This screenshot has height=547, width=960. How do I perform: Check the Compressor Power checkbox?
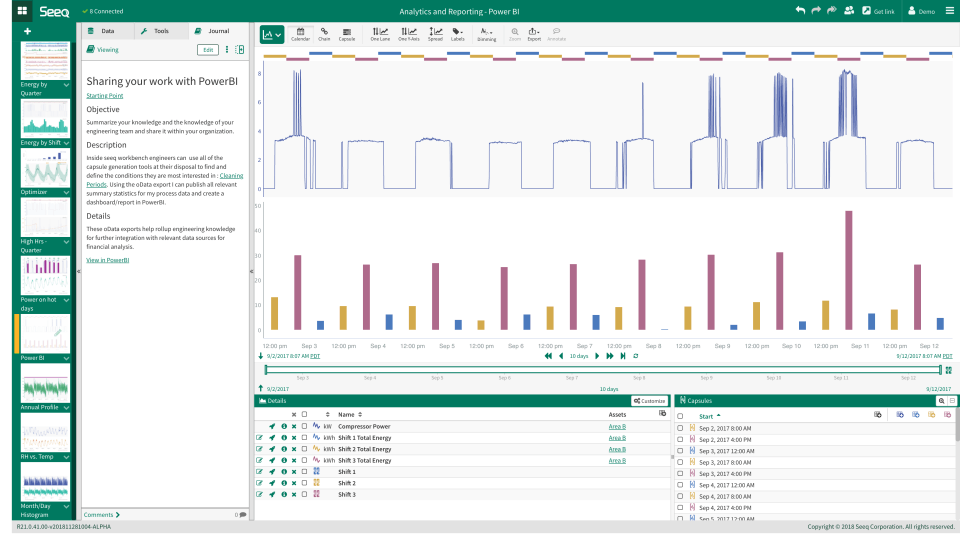304,426
